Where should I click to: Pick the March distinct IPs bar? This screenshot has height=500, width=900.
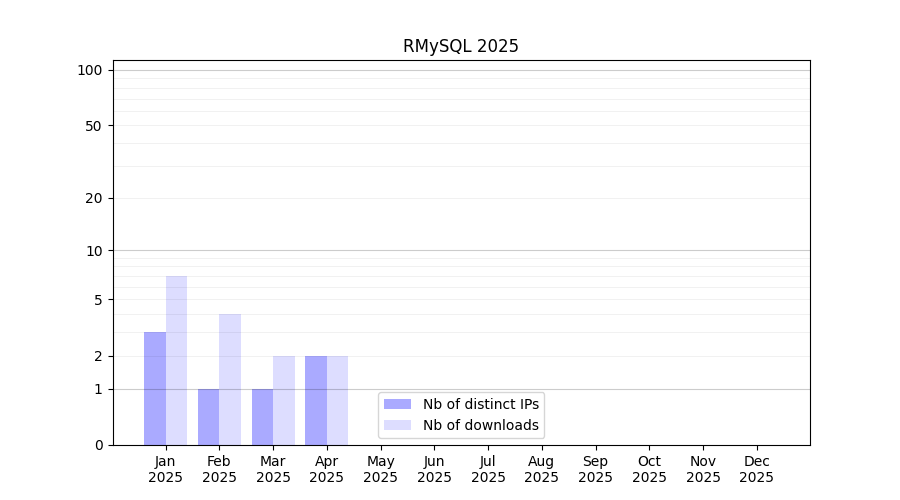[x=262, y=417]
